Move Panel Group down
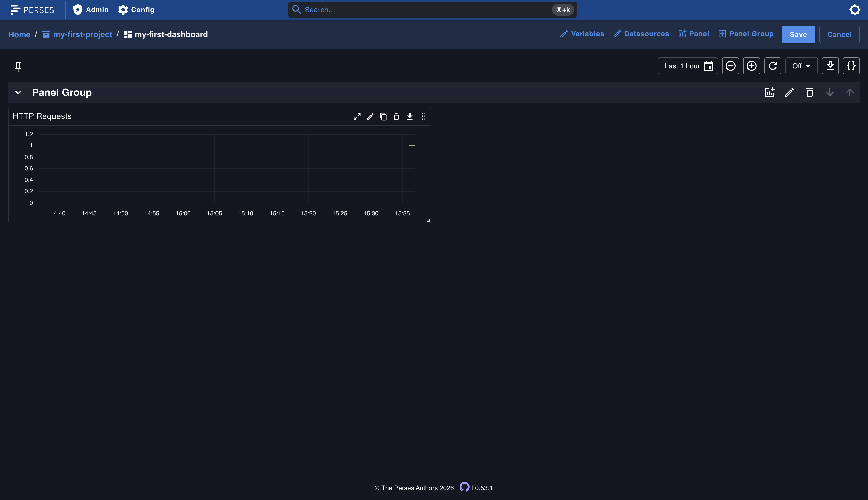The height and width of the screenshot is (500, 868). 830,93
